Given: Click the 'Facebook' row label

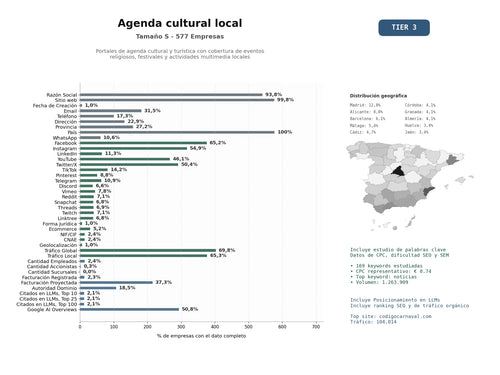Looking at the screenshot, I should (66, 143).
